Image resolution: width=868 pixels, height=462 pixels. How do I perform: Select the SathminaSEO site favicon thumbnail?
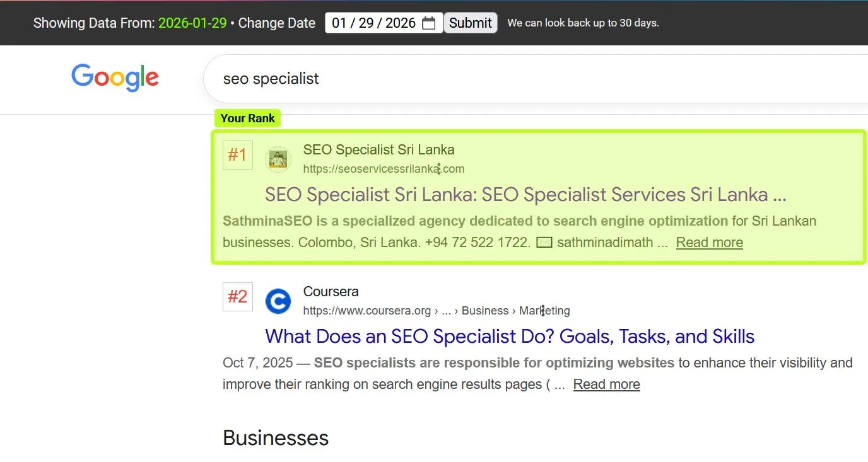pos(278,159)
